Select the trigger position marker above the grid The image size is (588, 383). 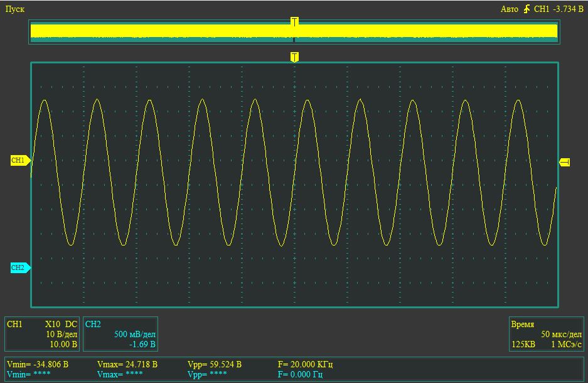(x=294, y=57)
